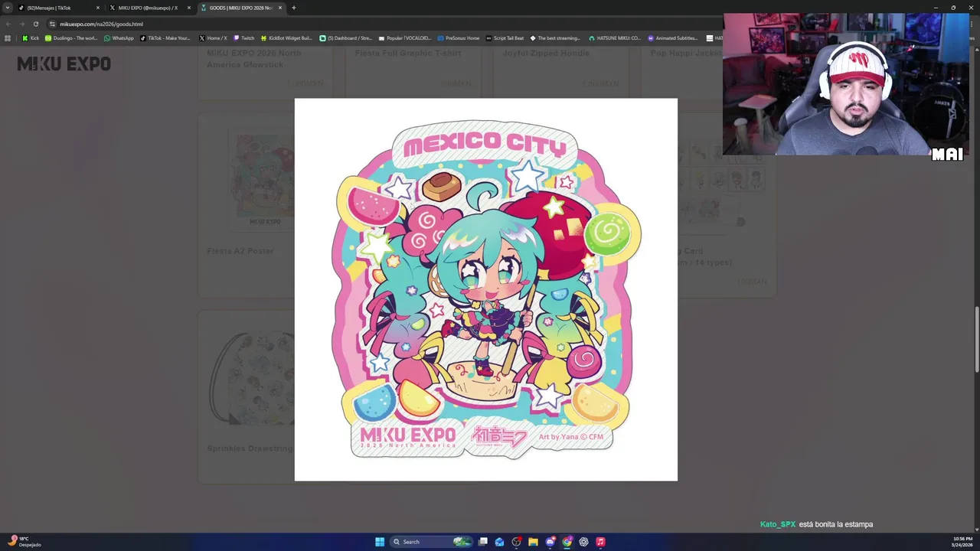Open the WhatsApp bookmark
Viewport: 980px width, 551px height.
click(119, 38)
